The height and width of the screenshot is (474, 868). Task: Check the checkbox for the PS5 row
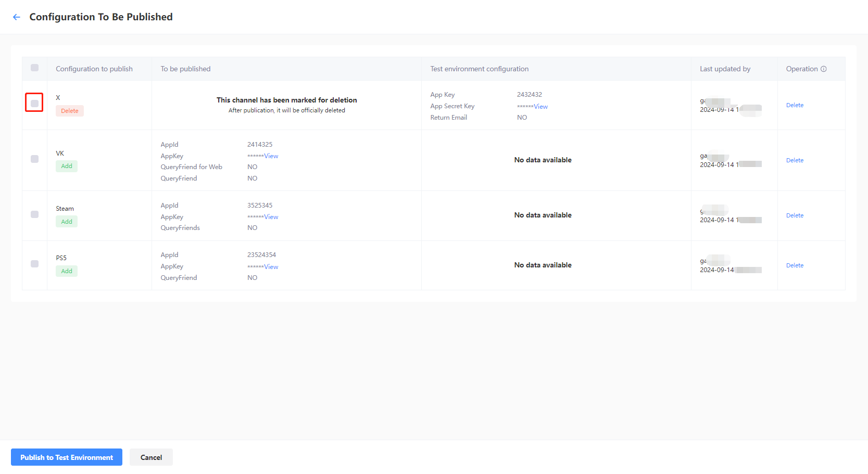[x=34, y=264]
